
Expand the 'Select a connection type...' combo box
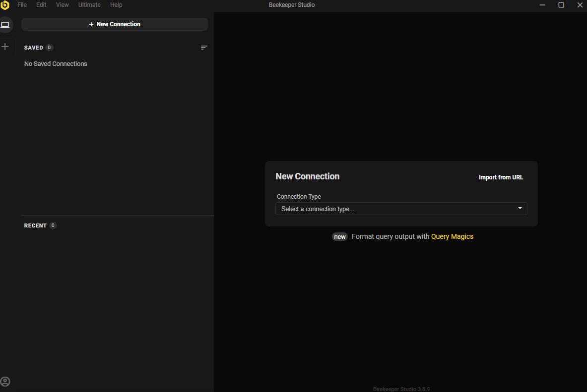[401, 209]
